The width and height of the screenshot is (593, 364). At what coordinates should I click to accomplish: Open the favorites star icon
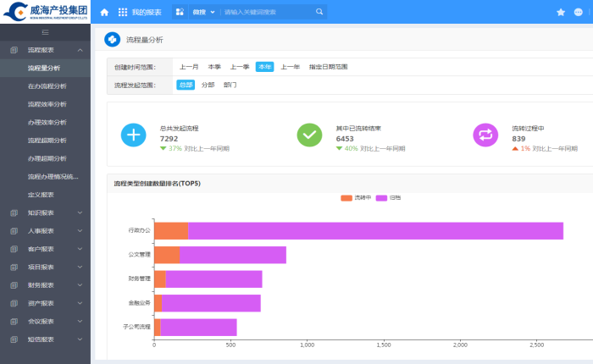[560, 13]
